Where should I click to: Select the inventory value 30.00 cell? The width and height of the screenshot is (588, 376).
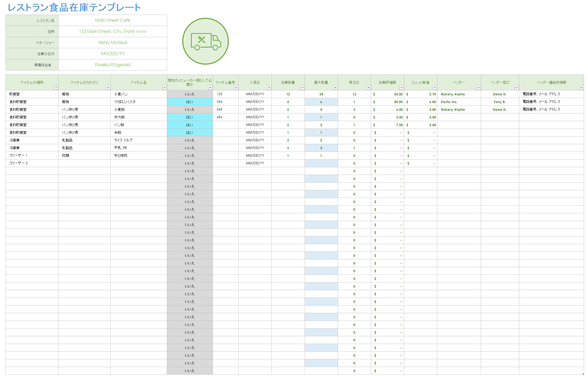coord(387,102)
